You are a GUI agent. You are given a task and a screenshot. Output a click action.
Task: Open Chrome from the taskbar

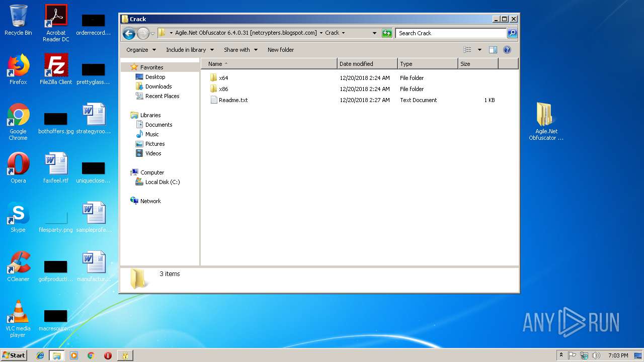pos(91,355)
